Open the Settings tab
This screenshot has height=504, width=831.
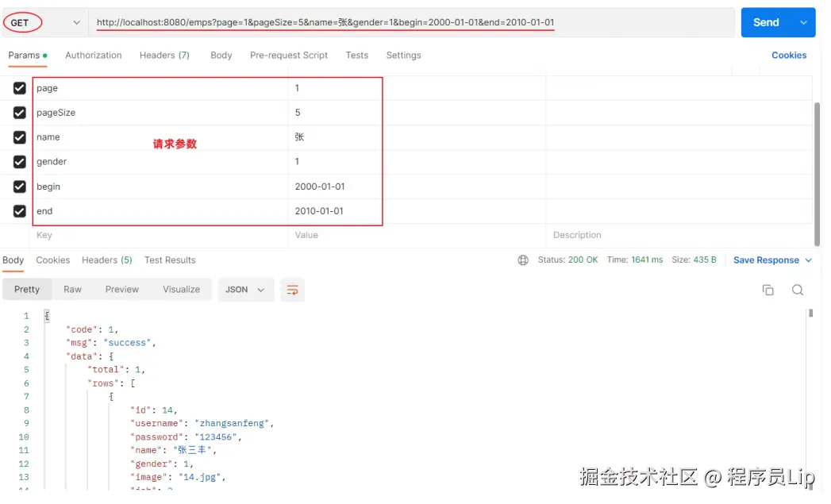click(x=403, y=55)
